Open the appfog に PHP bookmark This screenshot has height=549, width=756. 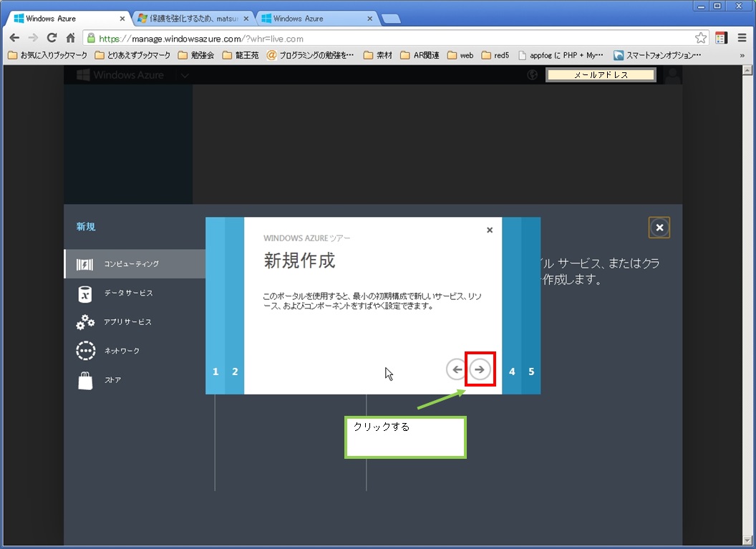pos(561,55)
